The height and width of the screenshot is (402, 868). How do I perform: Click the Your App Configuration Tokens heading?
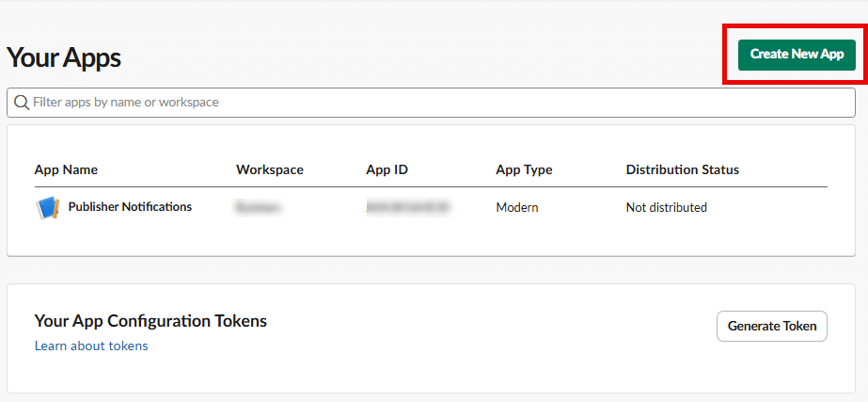(x=150, y=321)
